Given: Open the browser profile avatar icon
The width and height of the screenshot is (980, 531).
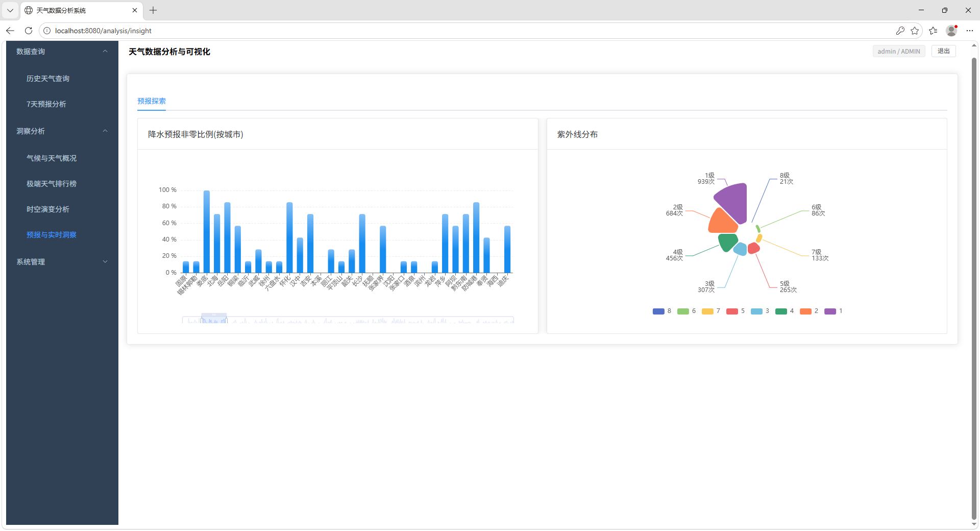Looking at the screenshot, I should pyautogui.click(x=951, y=31).
